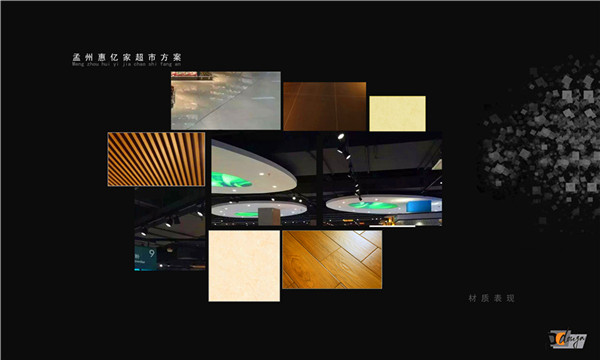
Task: Click the blue box in the ceiling photo
Action: click(x=419, y=206)
